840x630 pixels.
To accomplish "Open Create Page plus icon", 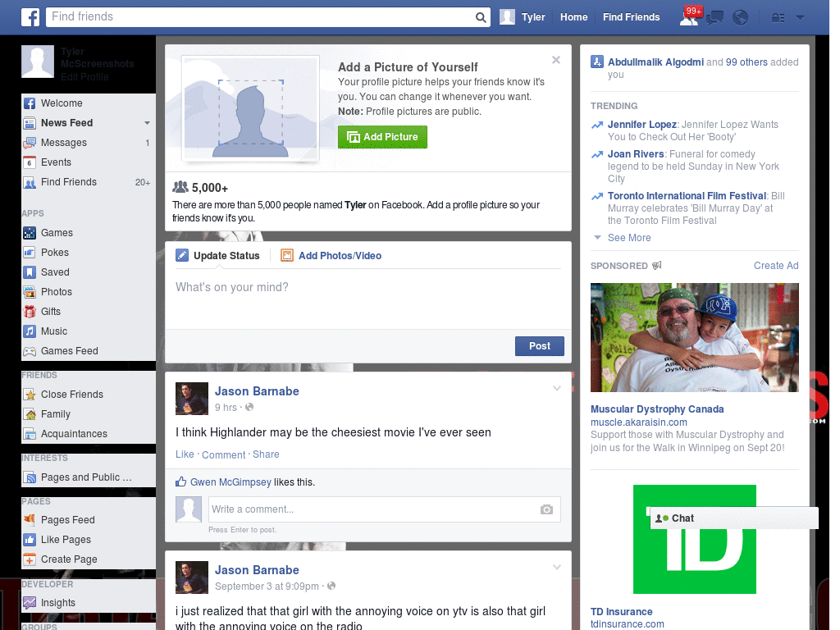I will click(30, 559).
